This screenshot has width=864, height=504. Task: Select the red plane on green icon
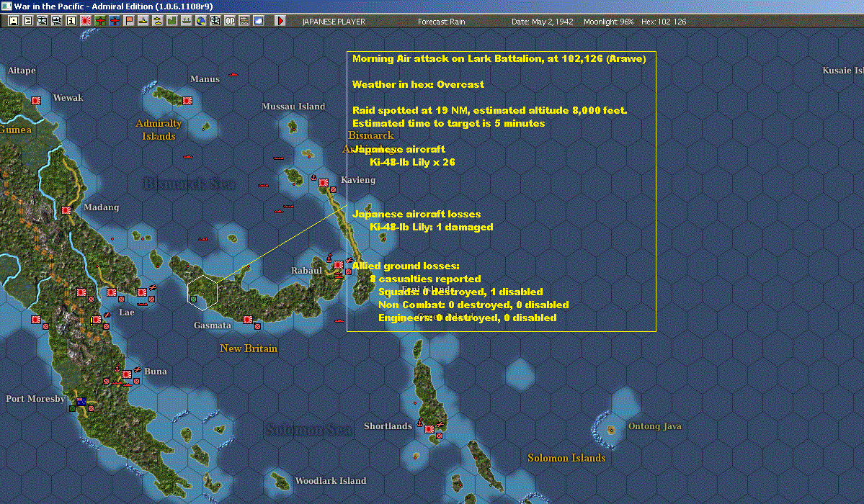click(x=99, y=21)
